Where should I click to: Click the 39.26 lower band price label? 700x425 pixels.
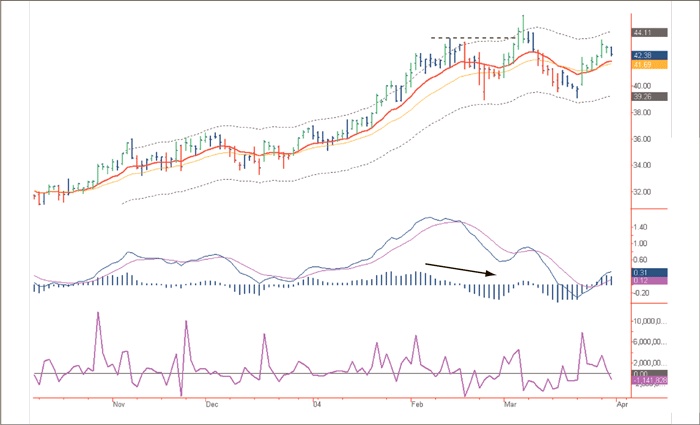[x=643, y=97]
